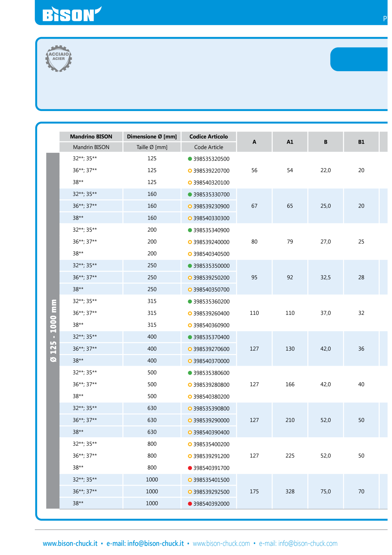Image resolution: width=392 pixels, height=555 pixels.
Task: Click the Code Article sub-header
Action: coord(209,147)
